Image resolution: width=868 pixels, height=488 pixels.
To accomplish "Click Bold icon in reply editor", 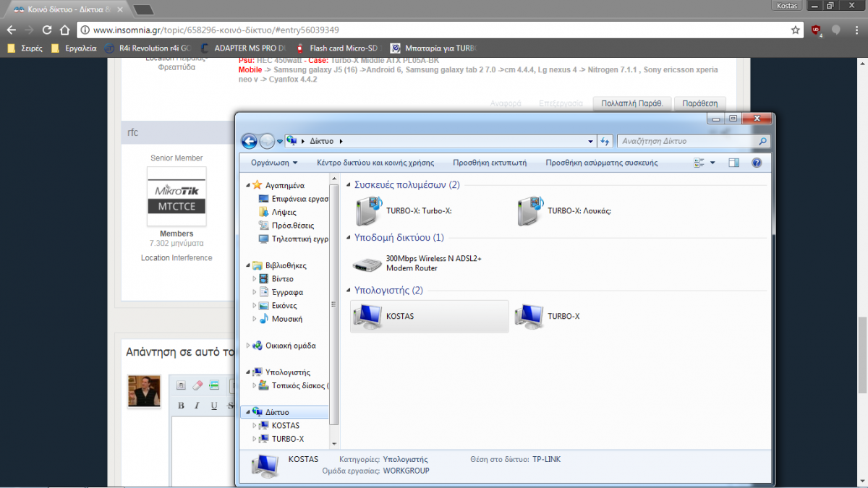I will pos(182,406).
